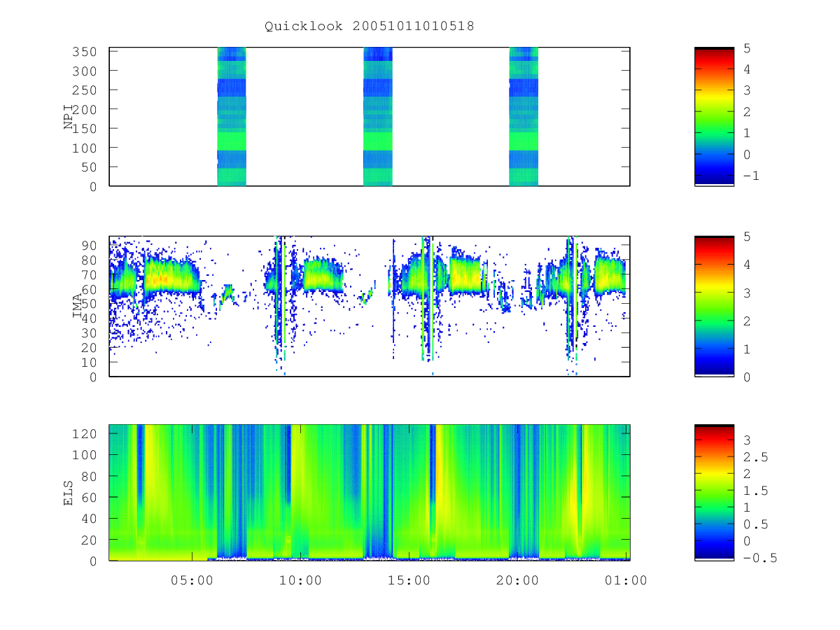Click the first NPI data column
The image size is (840, 630).
(x=232, y=117)
